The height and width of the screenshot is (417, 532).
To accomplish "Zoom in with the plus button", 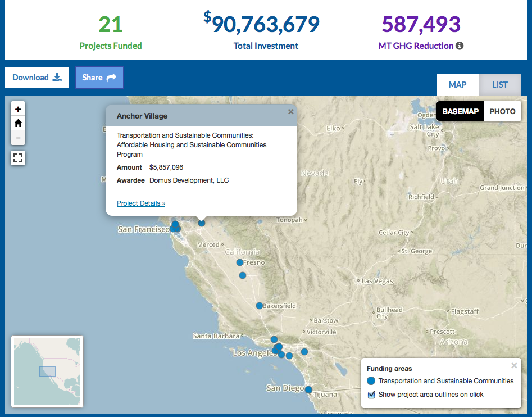I will click(x=18, y=109).
